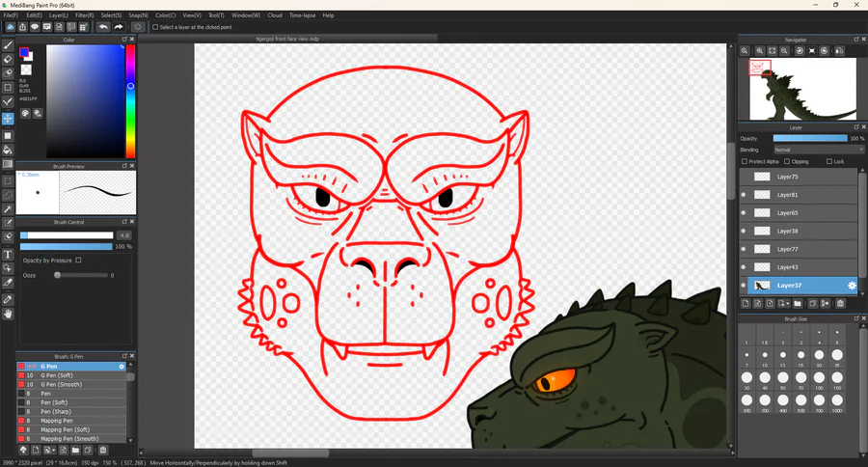Hide Layer38 visibility dot
Viewport: 868px width, 467px height.
point(744,231)
